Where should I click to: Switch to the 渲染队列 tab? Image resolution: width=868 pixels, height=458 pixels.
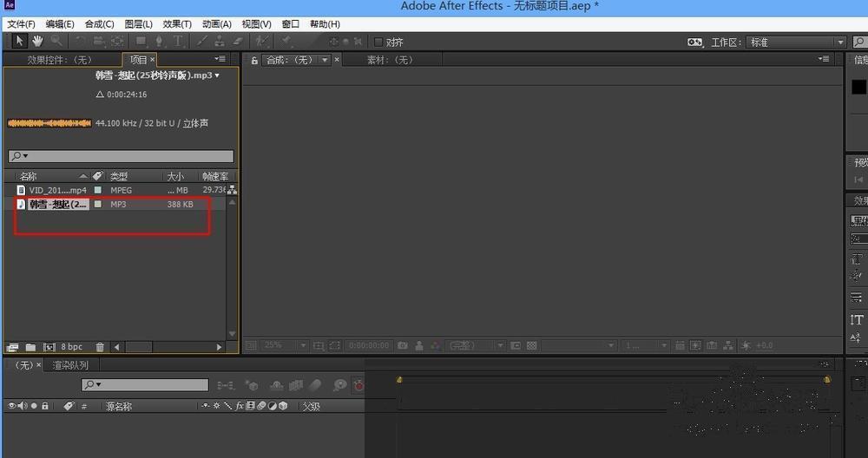point(70,365)
